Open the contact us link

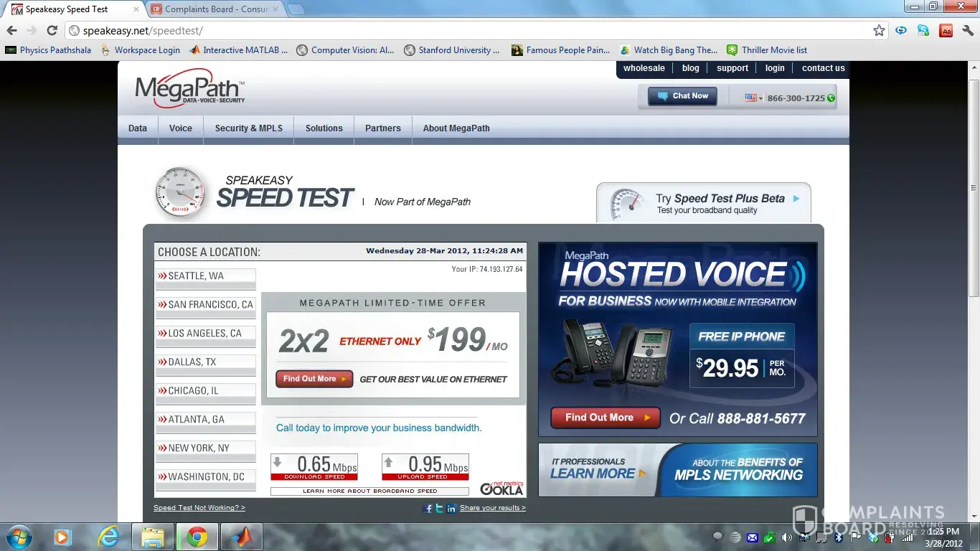point(824,68)
